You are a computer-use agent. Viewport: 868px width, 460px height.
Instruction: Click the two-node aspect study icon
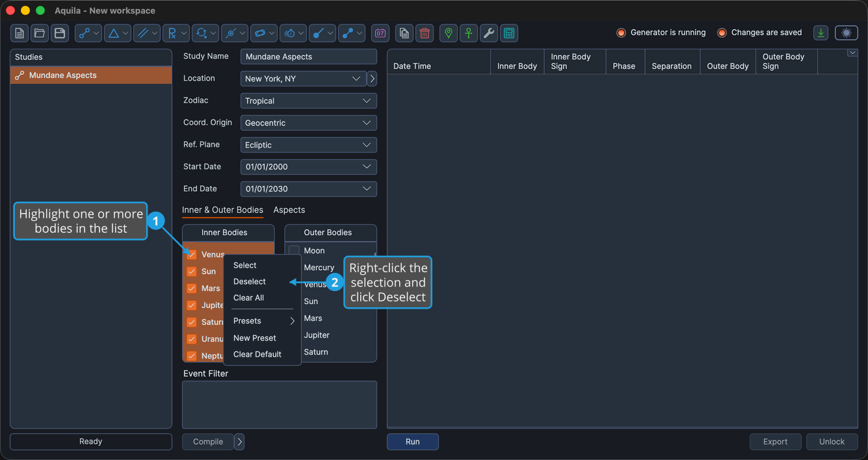[x=83, y=33]
